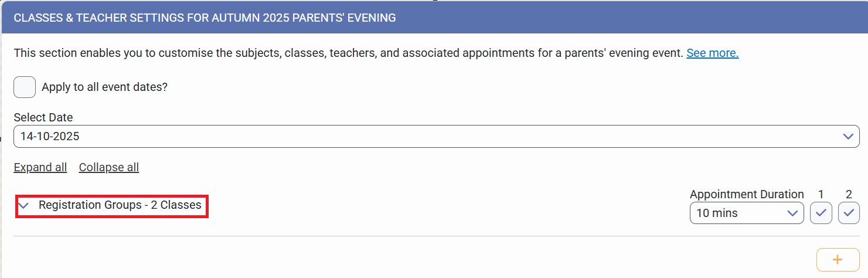Open the Appointment Duration dropdown arrow
This screenshot has width=868, height=278.
pos(792,213)
